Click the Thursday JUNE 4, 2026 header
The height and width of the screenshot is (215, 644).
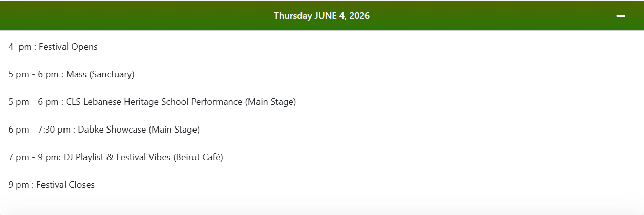click(321, 16)
